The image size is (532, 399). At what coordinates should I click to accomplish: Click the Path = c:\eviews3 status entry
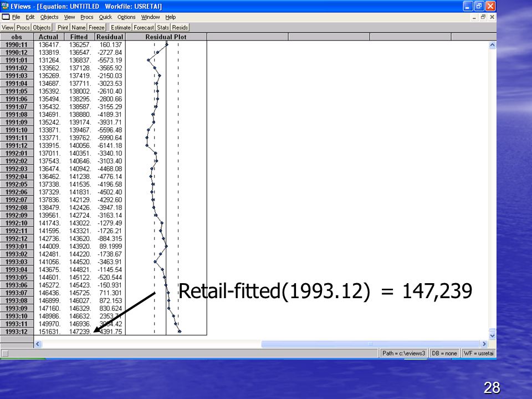404,353
